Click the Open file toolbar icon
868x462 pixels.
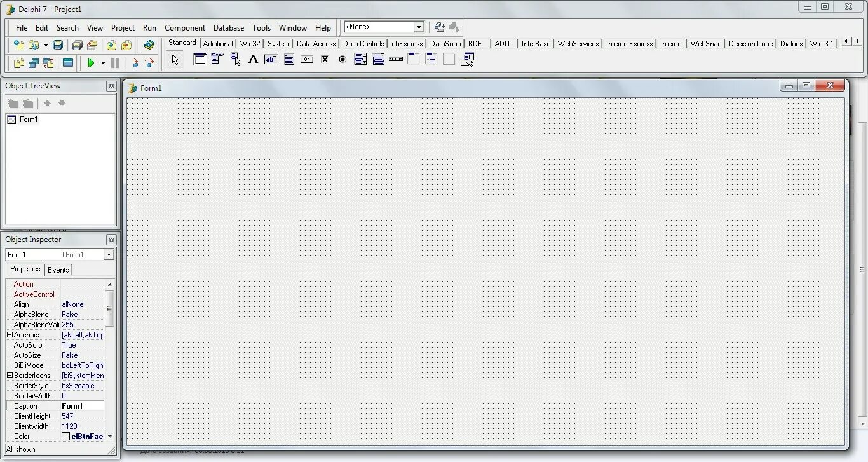(x=33, y=45)
